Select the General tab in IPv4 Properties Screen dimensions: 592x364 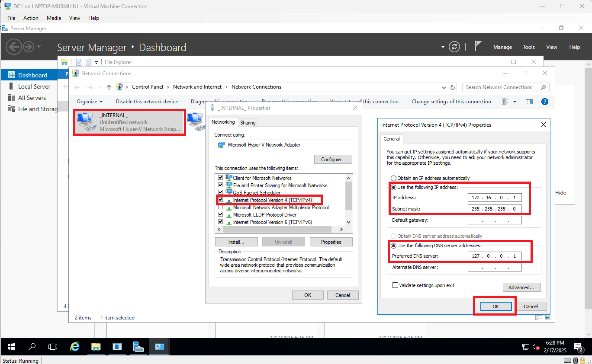click(x=392, y=139)
